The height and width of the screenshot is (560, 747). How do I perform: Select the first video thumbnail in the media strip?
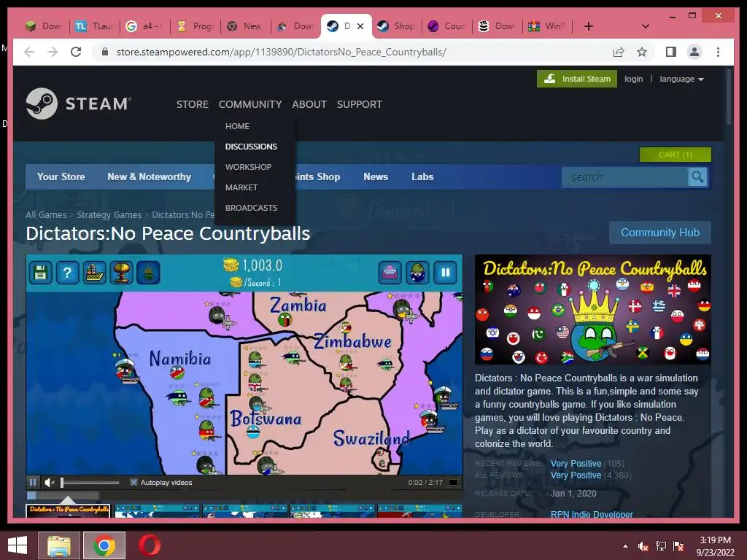coord(68,511)
